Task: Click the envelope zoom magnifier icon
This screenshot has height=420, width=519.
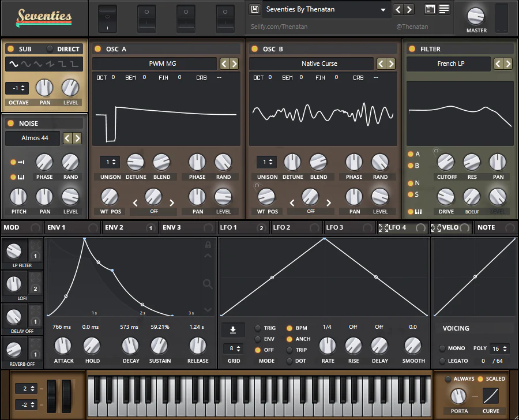Action: tap(208, 283)
